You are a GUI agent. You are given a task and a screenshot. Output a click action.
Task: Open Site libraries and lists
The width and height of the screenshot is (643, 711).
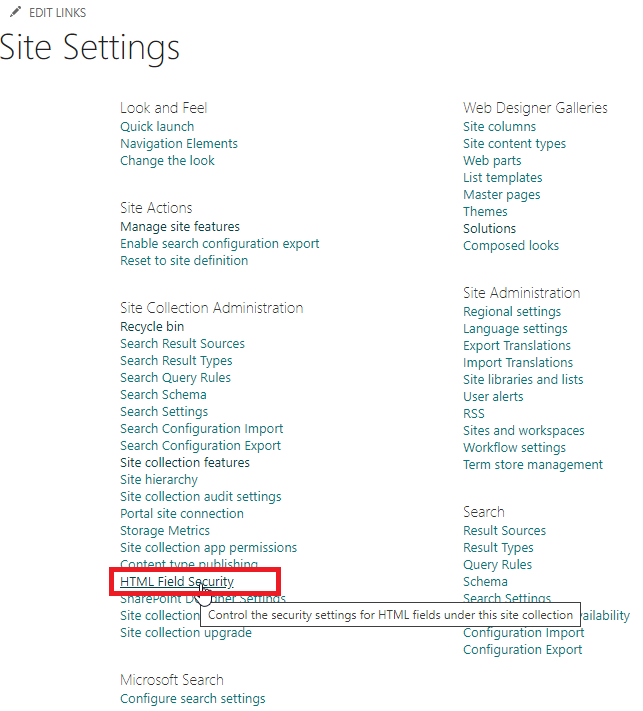coord(523,380)
